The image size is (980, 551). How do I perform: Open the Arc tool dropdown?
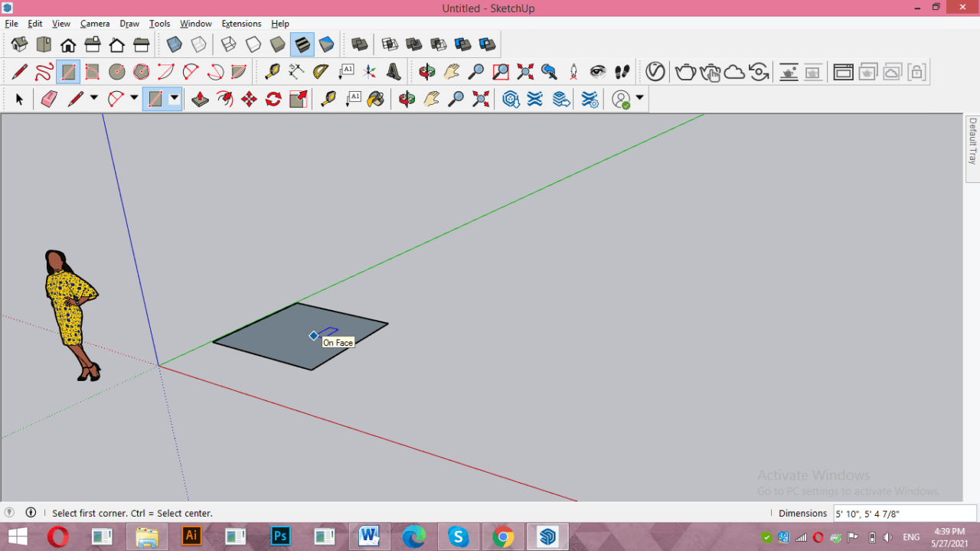132,99
